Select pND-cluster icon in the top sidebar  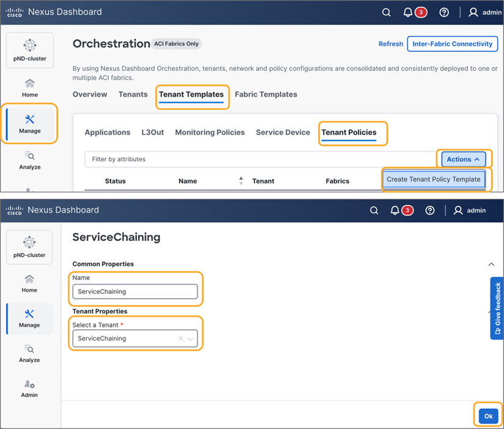tap(30, 50)
